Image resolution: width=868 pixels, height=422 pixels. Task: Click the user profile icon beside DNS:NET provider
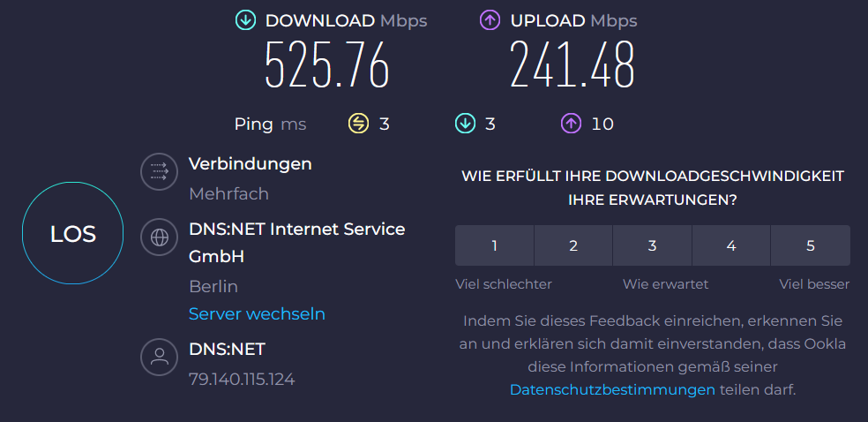[160, 358]
